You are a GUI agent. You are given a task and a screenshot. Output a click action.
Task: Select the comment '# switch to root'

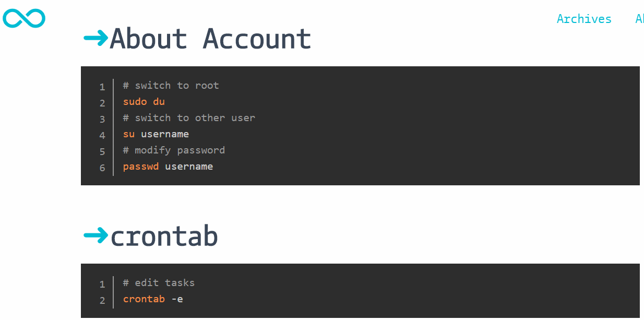tap(171, 85)
